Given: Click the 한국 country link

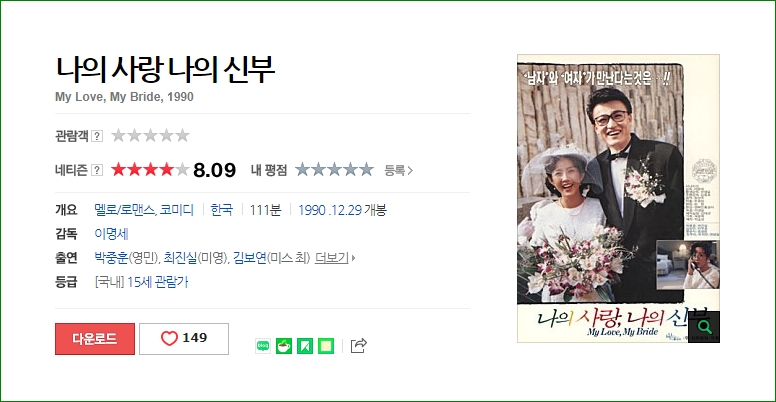Looking at the screenshot, I should 222,210.
